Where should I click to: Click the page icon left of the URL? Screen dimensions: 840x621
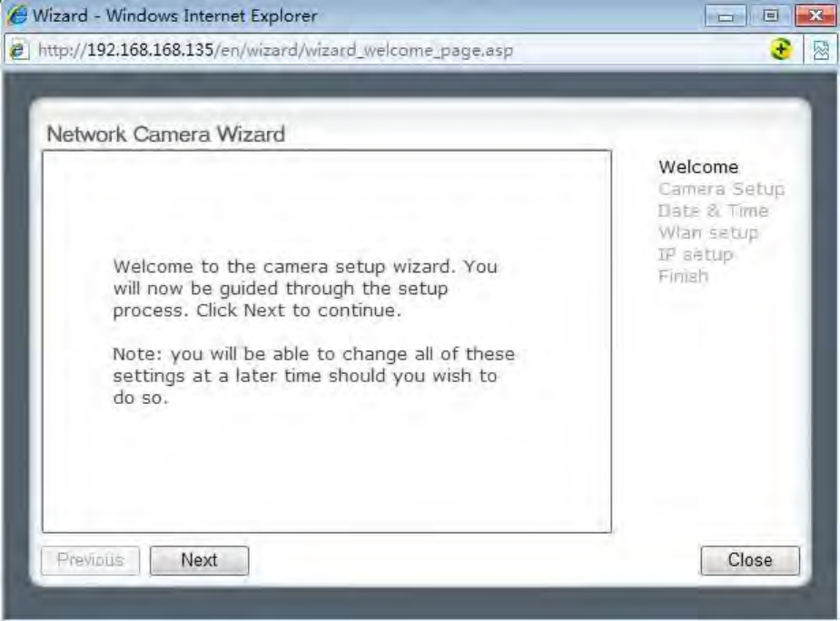point(18,50)
